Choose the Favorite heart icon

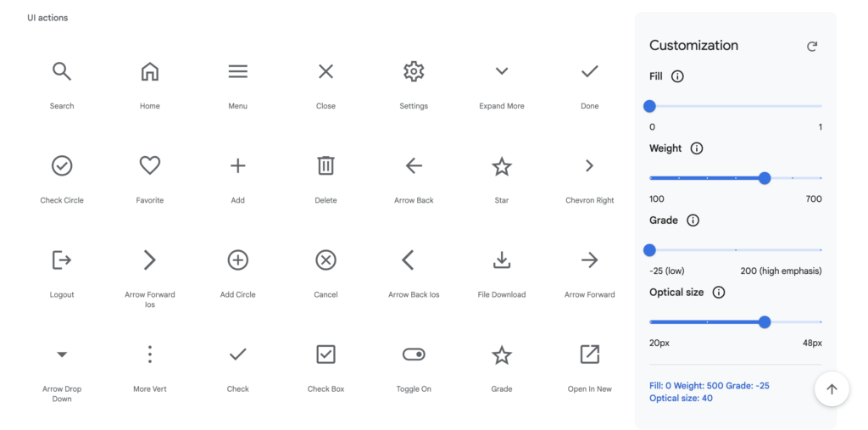click(x=150, y=166)
